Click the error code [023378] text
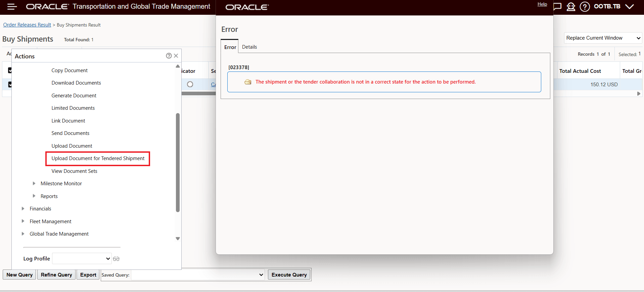This screenshot has width=644, height=292. pyautogui.click(x=239, y=67)
